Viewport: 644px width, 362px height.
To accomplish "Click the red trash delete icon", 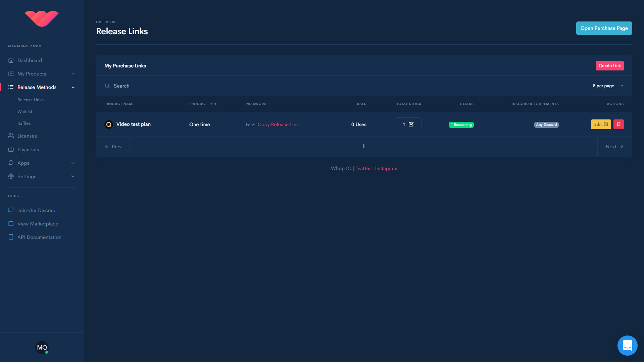I will tap(618, 124).
